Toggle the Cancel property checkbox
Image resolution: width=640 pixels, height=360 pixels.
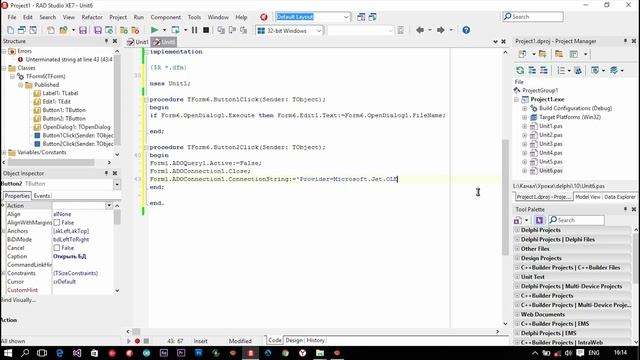[x=57, y=248]
